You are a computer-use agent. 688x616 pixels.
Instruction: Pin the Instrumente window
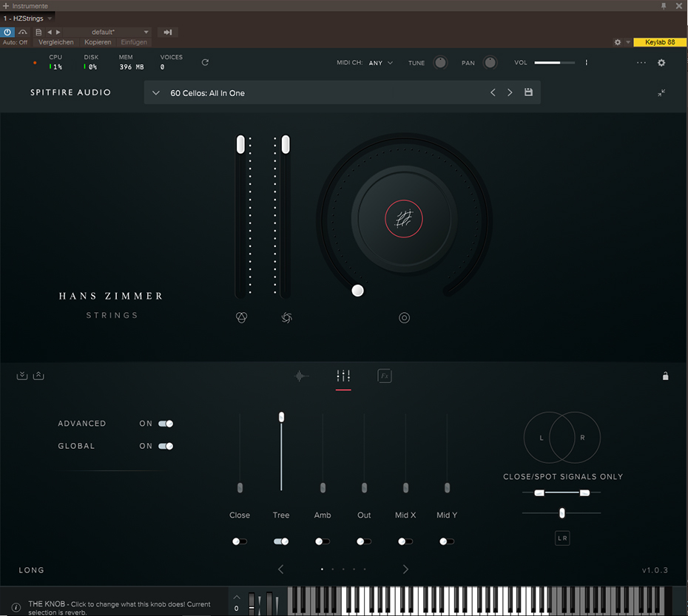tap(664, 6)
